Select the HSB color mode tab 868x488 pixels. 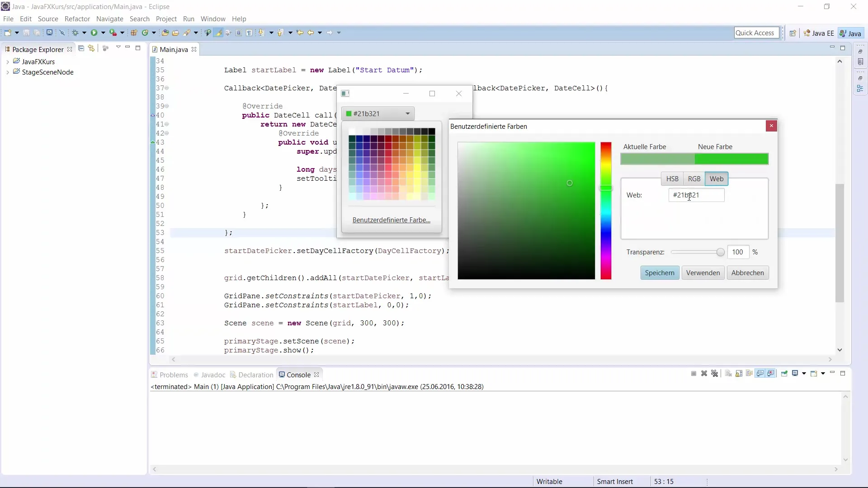pyautogui.click(x=672, y=179)
